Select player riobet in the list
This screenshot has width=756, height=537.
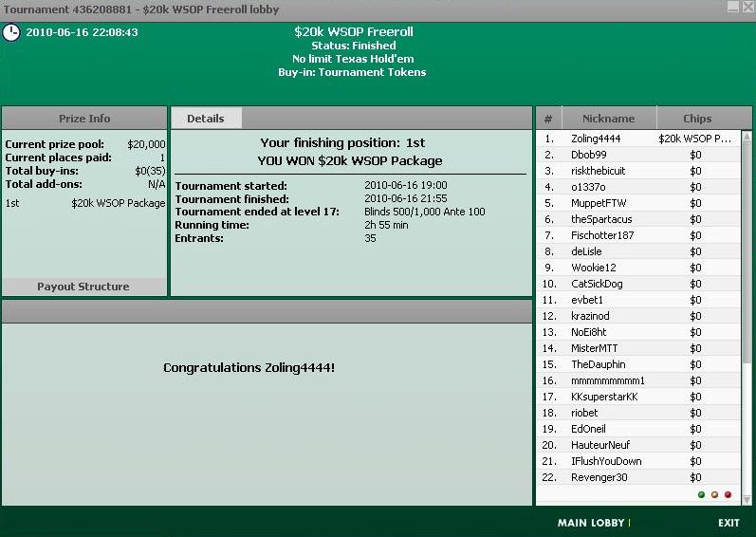pyautogui.click(x=638, y=413)
